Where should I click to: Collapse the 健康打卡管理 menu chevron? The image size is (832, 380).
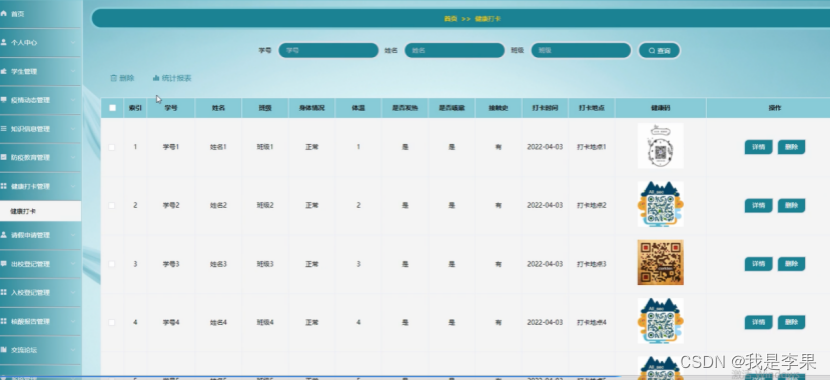point(73,186)
